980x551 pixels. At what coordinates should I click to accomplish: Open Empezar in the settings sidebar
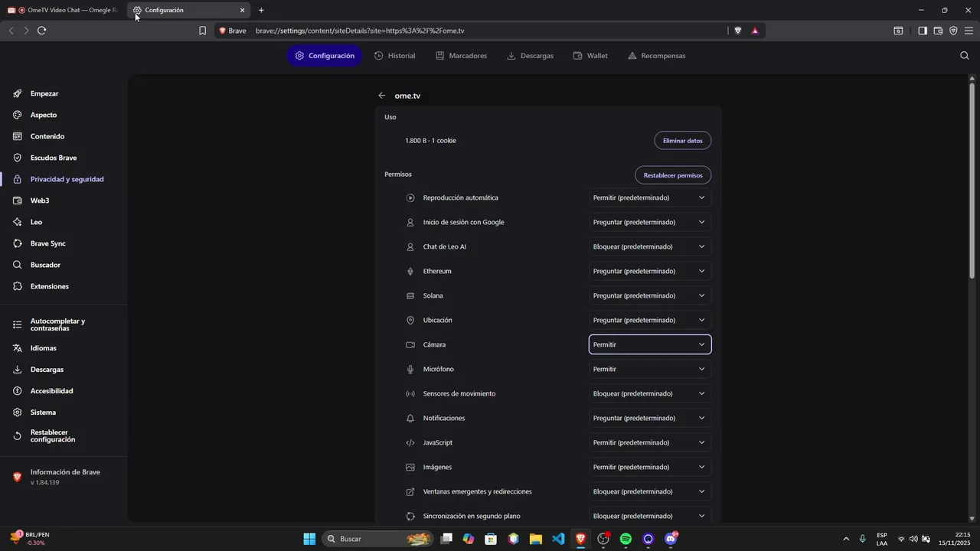click(x=44, y=93)
